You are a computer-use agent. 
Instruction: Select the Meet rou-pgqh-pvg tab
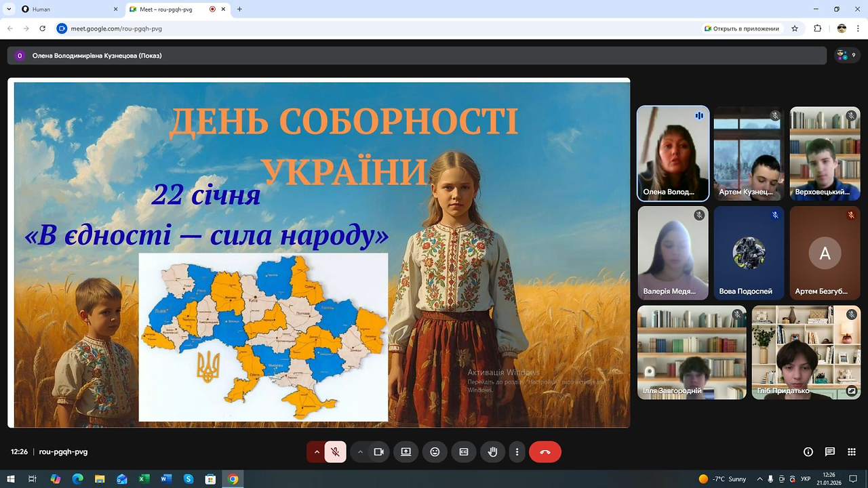click(178, 9)
